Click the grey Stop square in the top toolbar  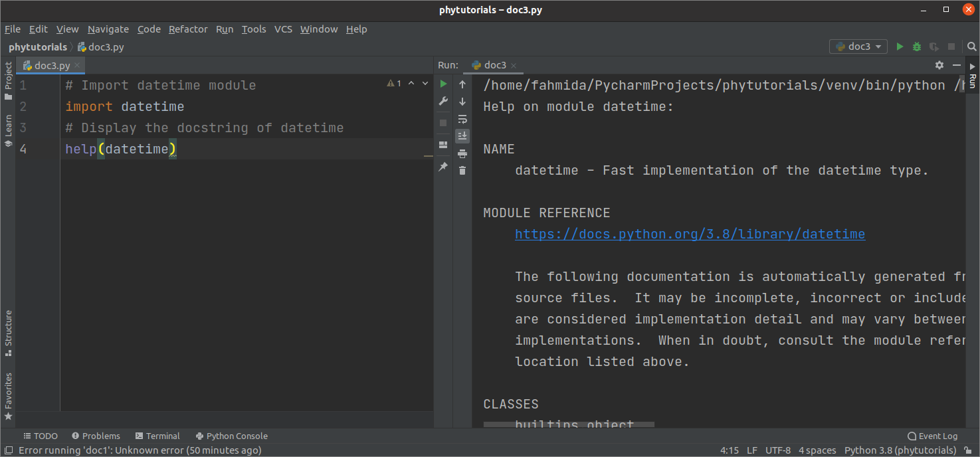pos(951,46)
